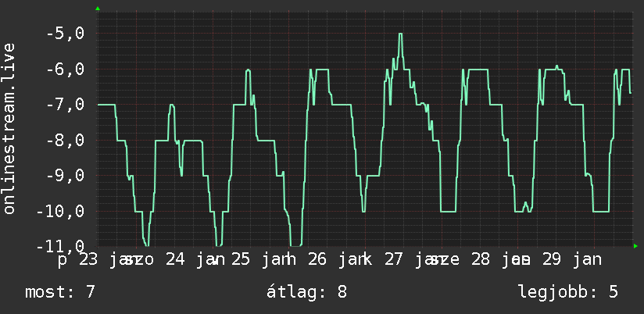Click the green arrow ending the x-axis
Image resolution: width=644 pixels, height=314 pixels.
(635, 246)
